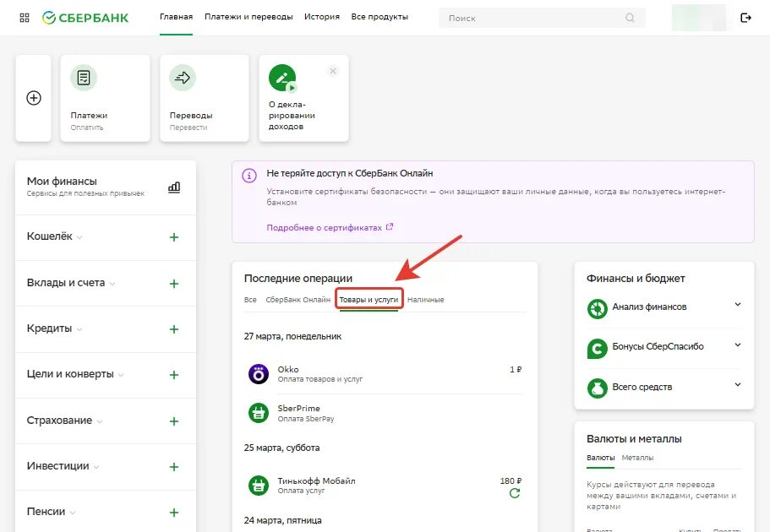Expand Анализ финансов dropdown arrow

[738, 304]
